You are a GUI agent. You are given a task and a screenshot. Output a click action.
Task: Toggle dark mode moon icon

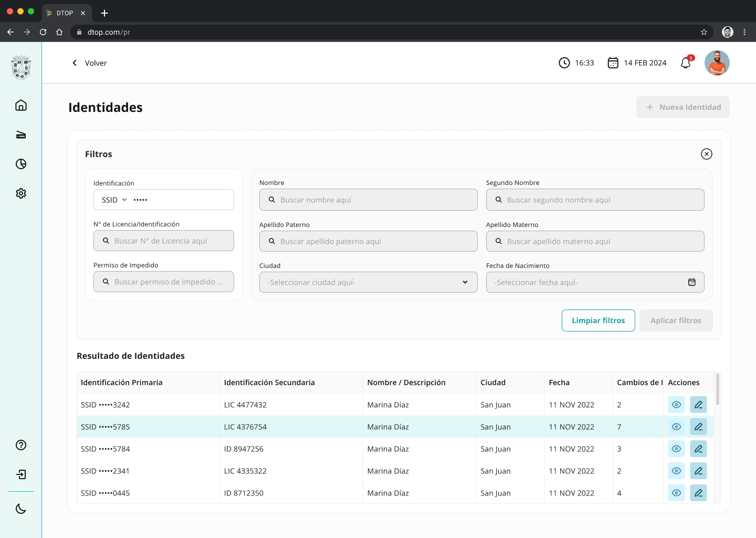click(x=21, y=509)
